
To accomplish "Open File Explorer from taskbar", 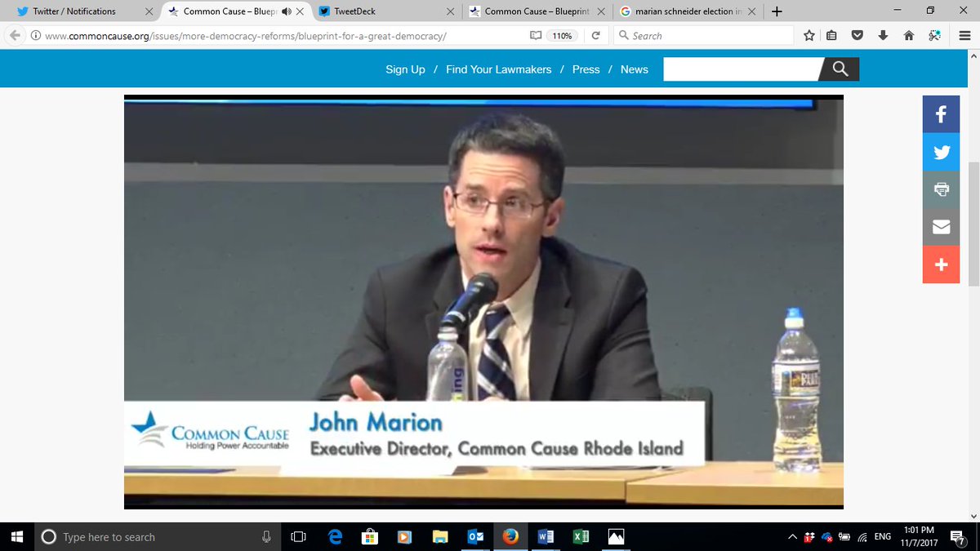I will coord(440,536).
